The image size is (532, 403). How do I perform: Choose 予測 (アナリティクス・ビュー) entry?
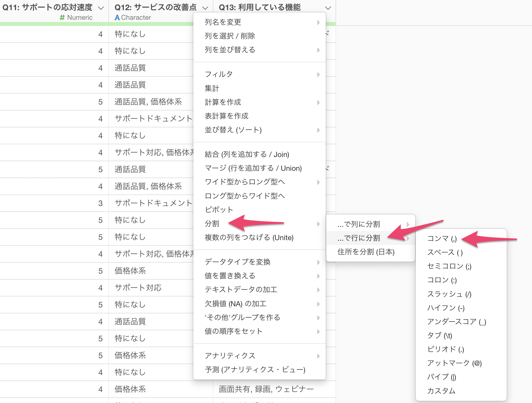(260, 369)
